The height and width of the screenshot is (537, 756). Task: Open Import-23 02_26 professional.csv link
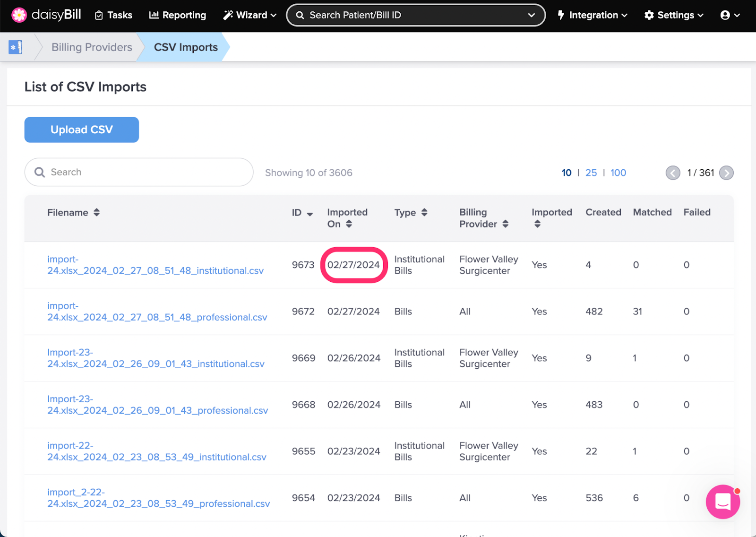coord(158,405)
